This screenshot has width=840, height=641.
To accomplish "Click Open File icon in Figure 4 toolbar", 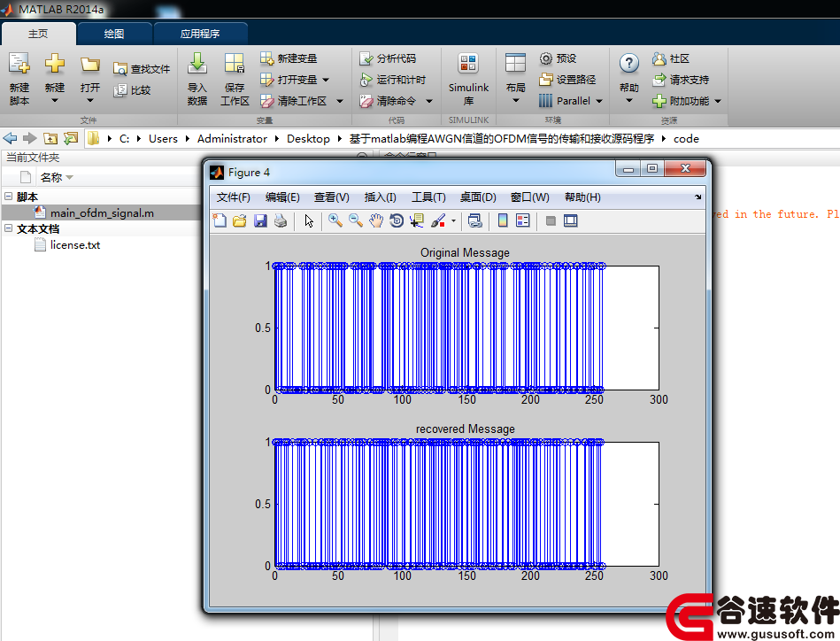I will coord(240,220).
